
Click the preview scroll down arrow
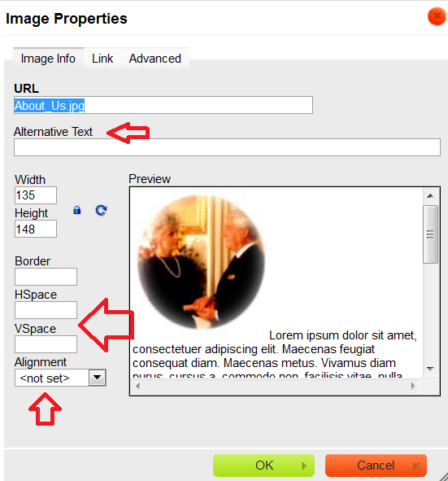[430, 369]
